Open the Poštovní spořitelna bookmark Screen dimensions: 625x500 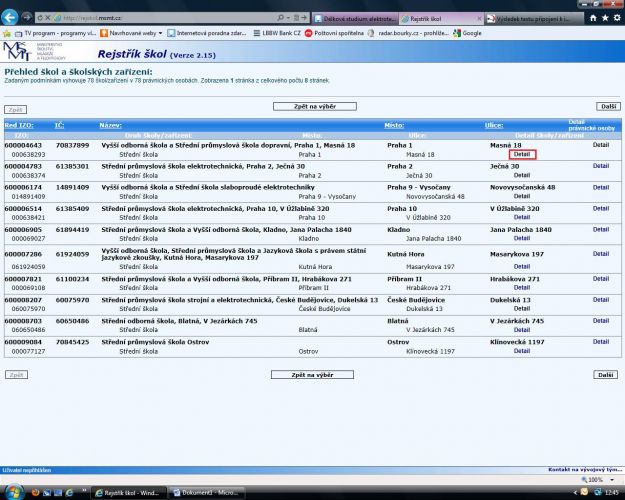334,33
